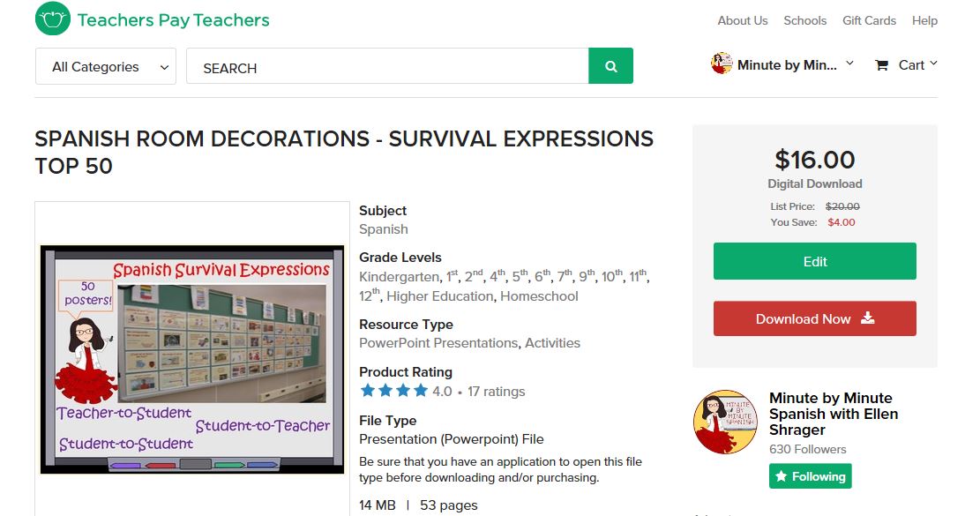Open the Spanish Survival Expressions preview thumbnail
Viewport: 980px width, 516px height.
pyautogui.click(x=192, y=359)
